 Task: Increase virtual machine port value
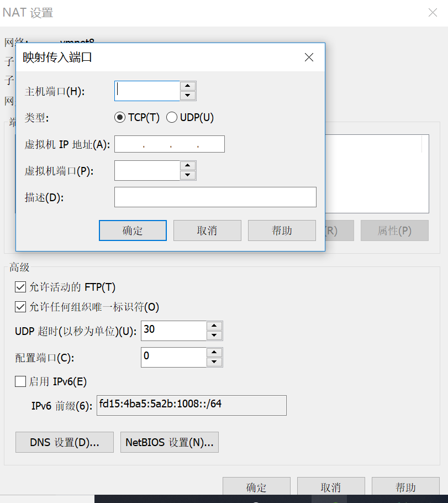tap(188, 165)
